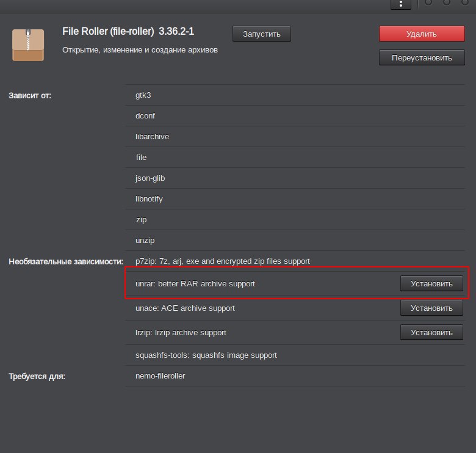Click the unace: ACE archive support text
476x453 pixels.
point(185,308)
